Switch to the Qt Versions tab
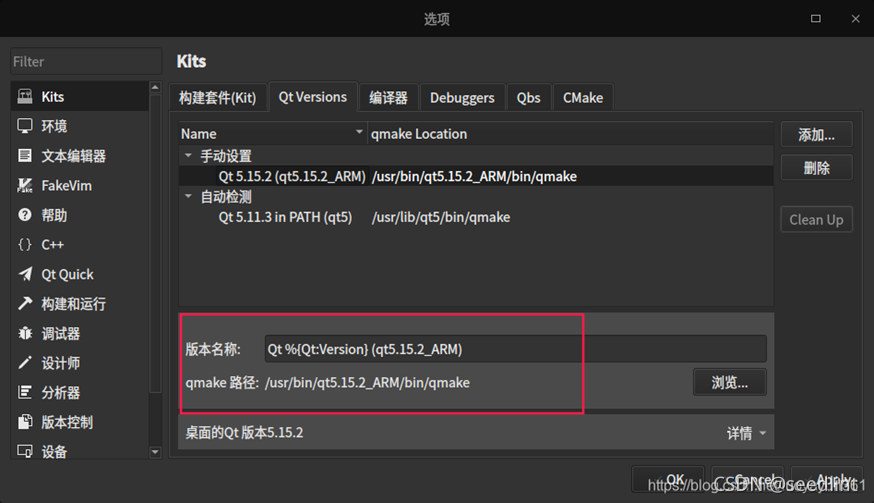The image size is (874, 503). coord(313,97)
